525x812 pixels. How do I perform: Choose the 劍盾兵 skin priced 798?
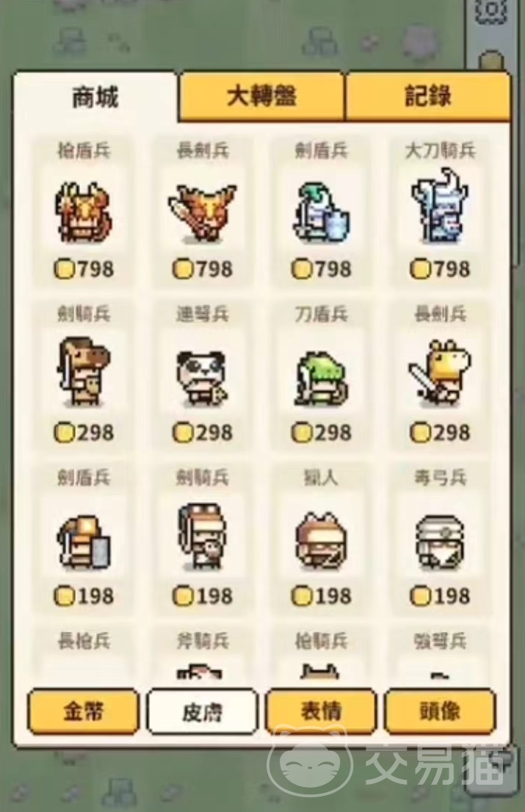tap(321, 212)
